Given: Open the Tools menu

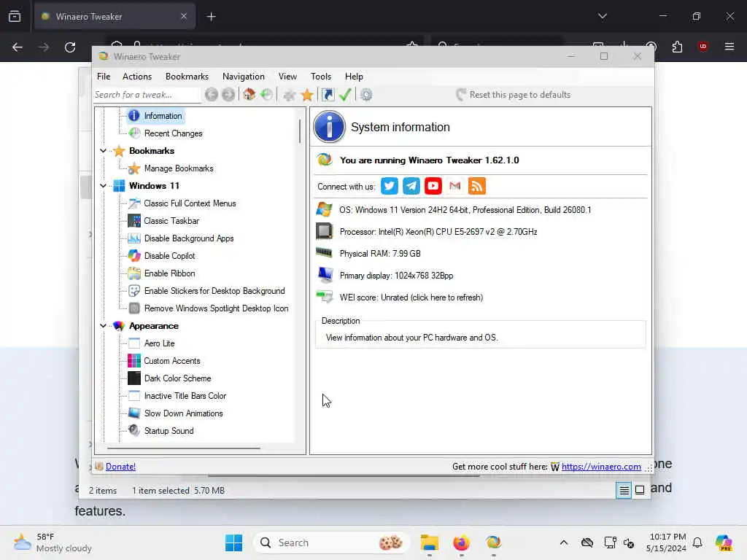Looking at the screenshot, I should point(321,76).
